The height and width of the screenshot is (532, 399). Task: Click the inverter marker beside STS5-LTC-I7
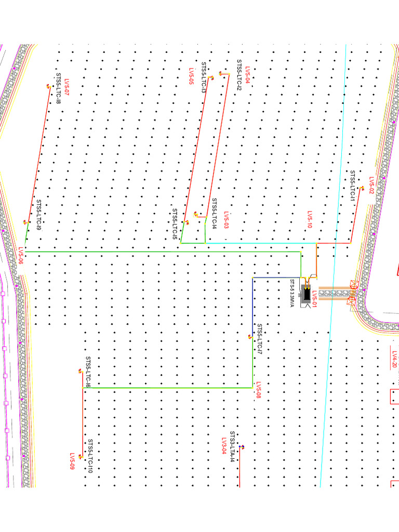click(250, 337)
